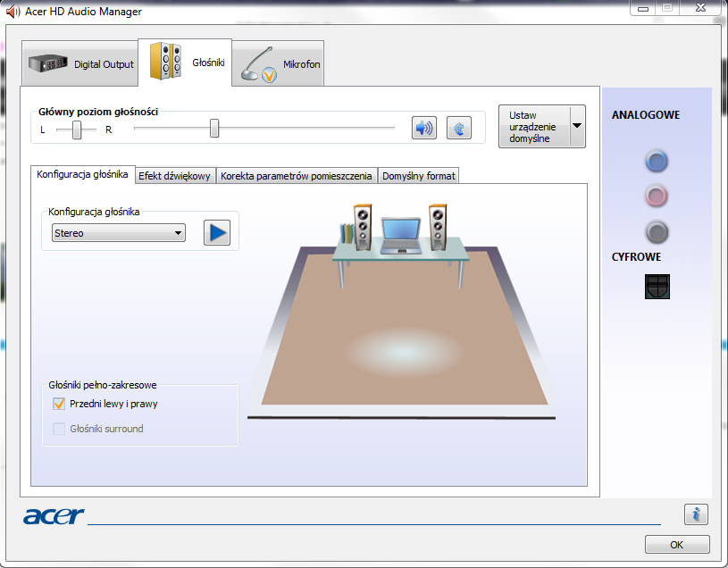Minimize the Audio Manager window
This screenshot has width=728, height=568.
643,8
